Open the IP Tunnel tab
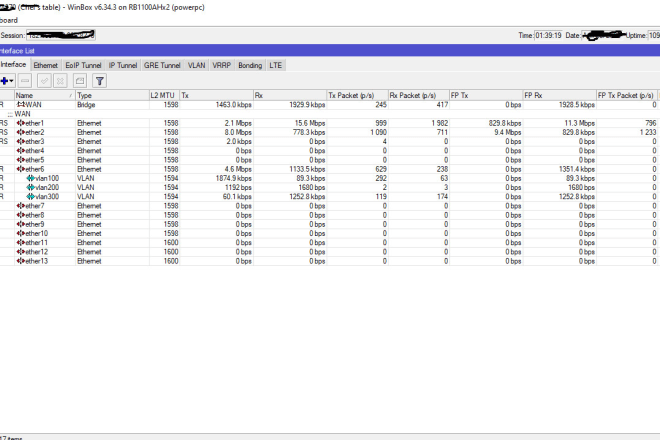This screenshot has width=660, height=440. (123, 65)
